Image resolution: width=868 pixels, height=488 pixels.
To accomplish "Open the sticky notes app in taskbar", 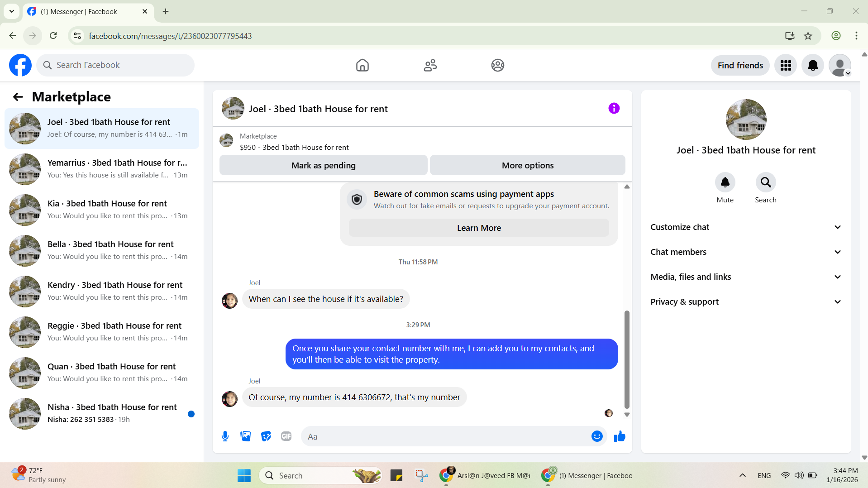I will click(x=396, y=475).
